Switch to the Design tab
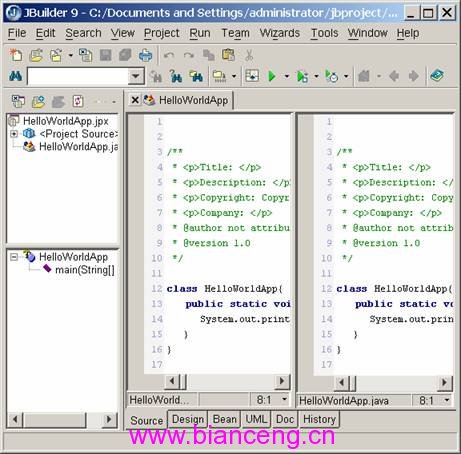The image size is (461, 454). point(188,419)
